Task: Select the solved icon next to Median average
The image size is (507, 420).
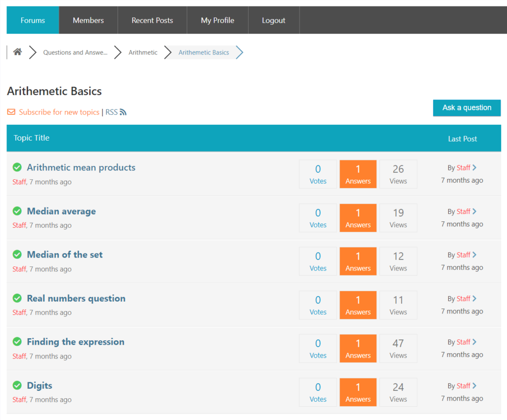Action: coord(18,210)
